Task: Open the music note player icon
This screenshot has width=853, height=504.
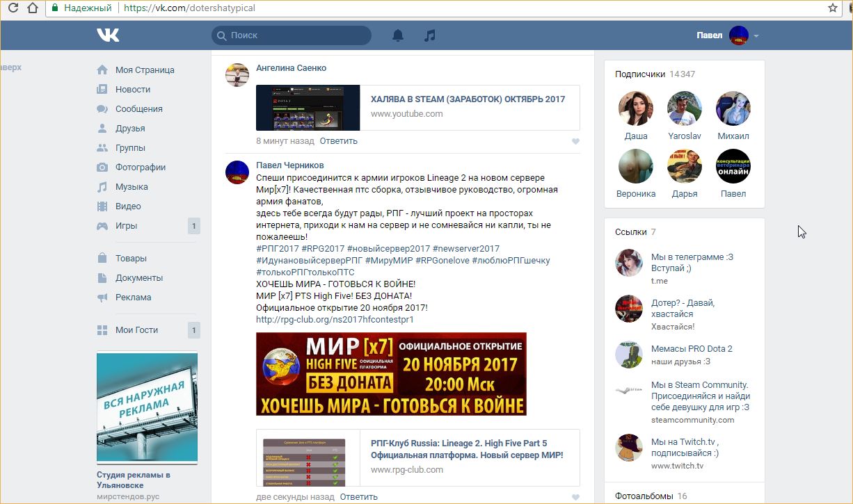Action: 430,35
